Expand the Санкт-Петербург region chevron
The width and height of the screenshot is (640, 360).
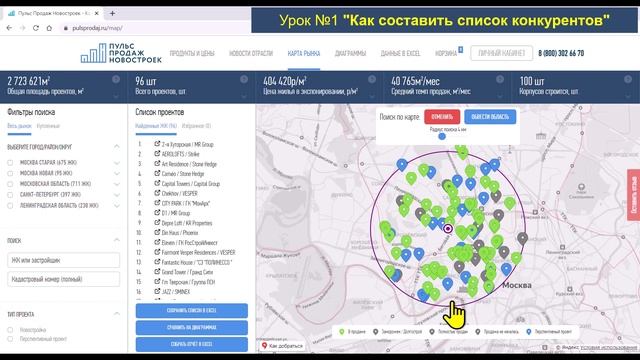click(117, 195)
